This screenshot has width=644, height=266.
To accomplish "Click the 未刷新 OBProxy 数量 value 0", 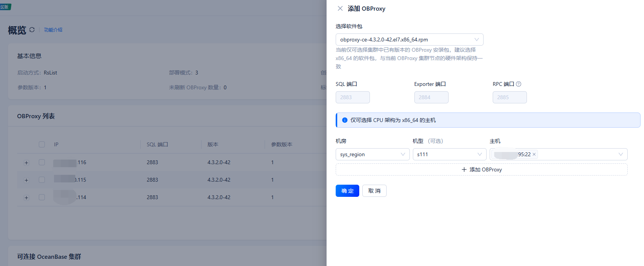I will pyautogui.click(x=225, y=87).
